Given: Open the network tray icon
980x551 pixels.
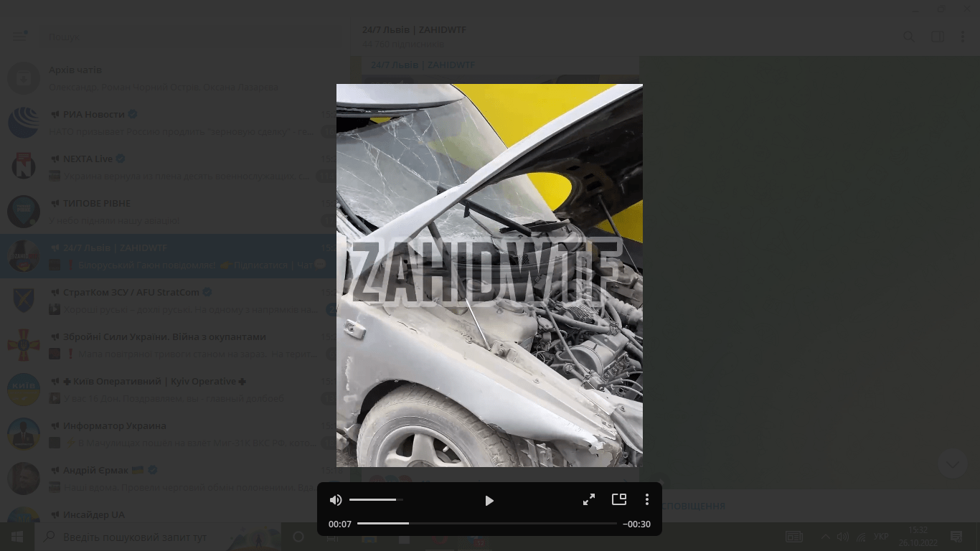Looking at the screenshot, I should (861, 537).
